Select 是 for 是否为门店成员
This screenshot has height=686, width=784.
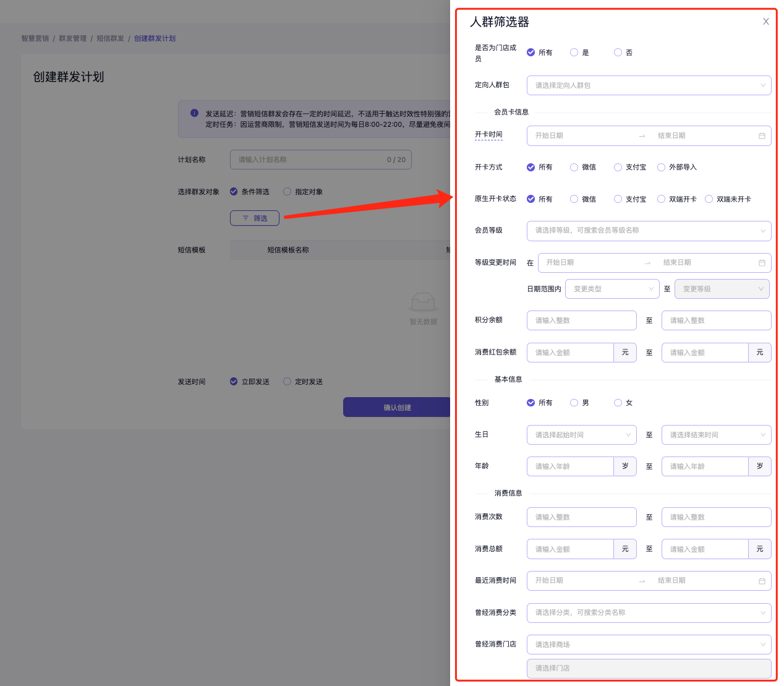574,53
